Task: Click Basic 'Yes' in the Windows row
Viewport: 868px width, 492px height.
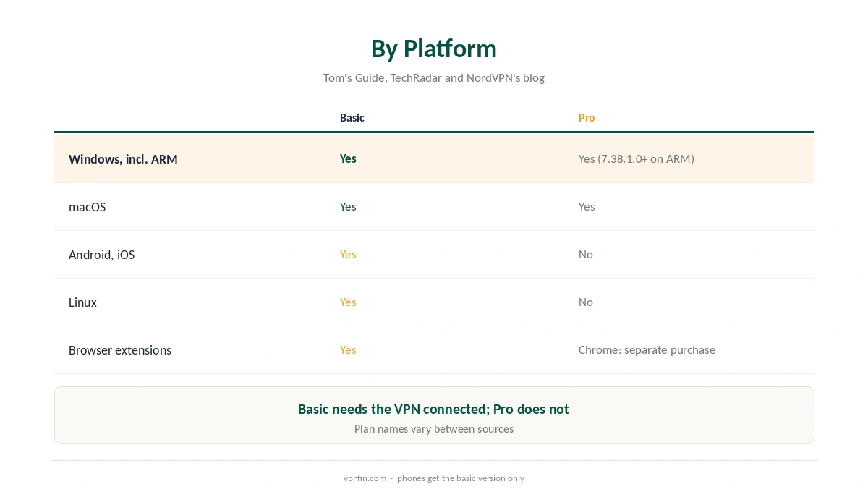Action: [x=348, y=158]
